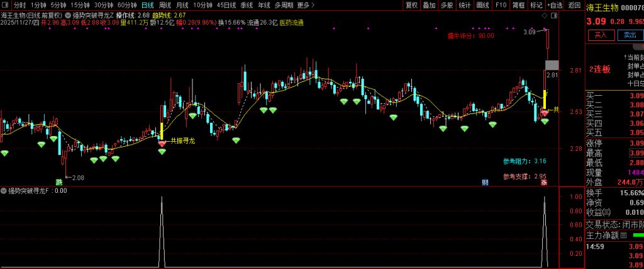Add stock via +自选 button
The height and width of the screenshot is (269, 644).
coord(555,5)
